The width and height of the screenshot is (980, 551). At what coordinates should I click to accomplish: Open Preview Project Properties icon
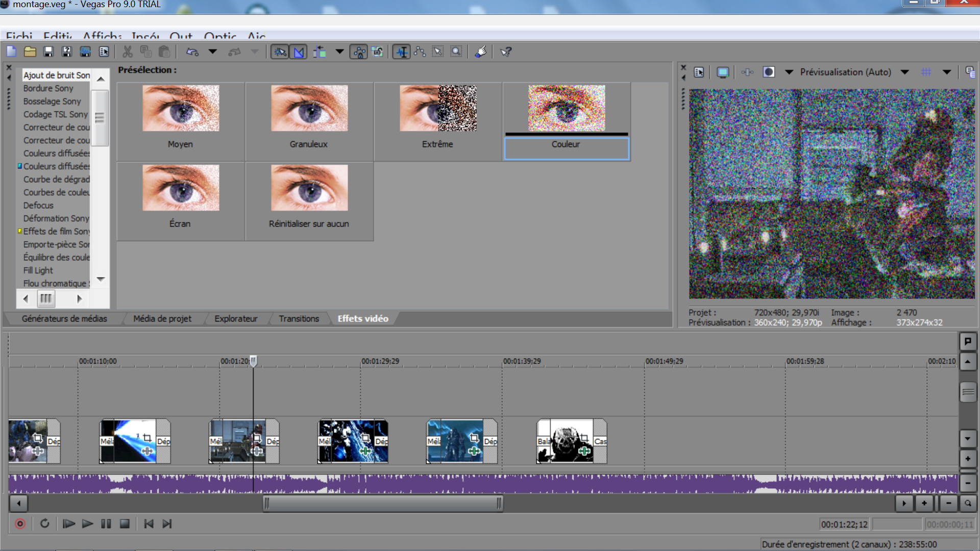point(699,72)
